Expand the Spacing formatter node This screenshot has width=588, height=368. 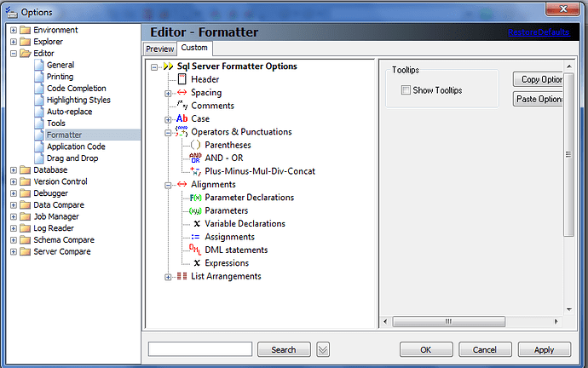point(168,94)
